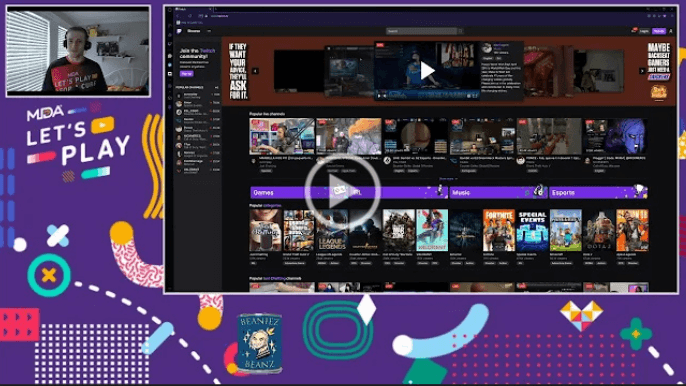Open the Apex Legends category cover
The height and width of the screenshot is (386, 686).
point(632,230)
